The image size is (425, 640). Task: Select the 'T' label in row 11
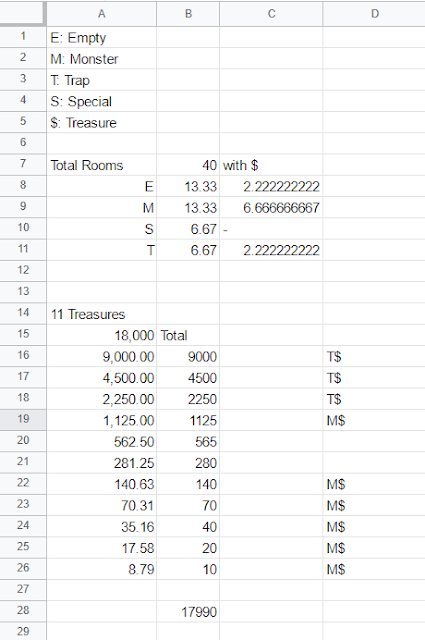click(102, 250)
